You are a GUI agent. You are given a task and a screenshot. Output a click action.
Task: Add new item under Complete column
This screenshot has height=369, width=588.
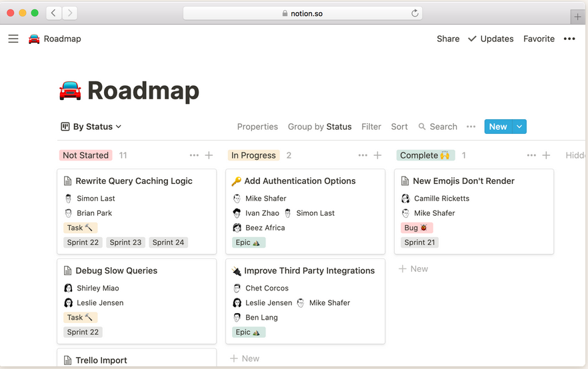[413, 269]
